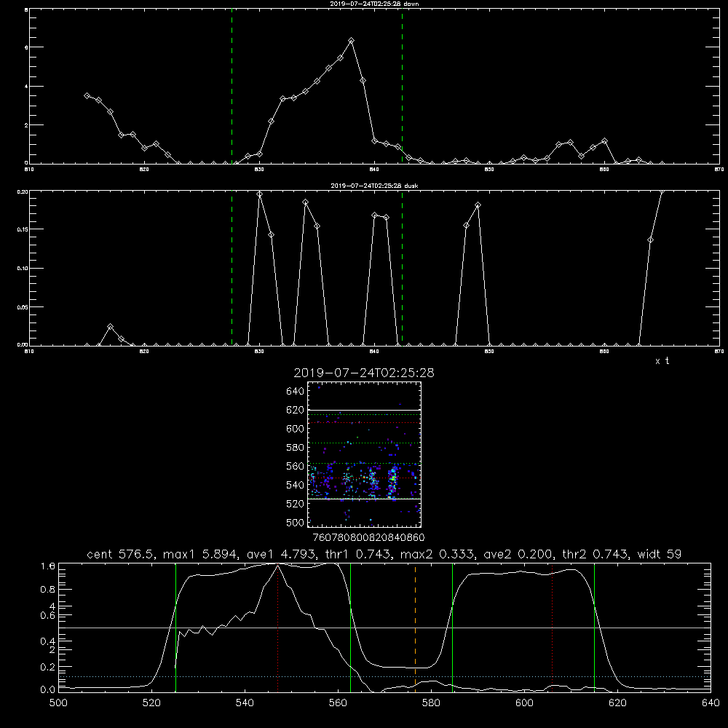The image size is (728, 728).
Task: Click orange dashed center line in bottom plot
Action: (415, 628)
